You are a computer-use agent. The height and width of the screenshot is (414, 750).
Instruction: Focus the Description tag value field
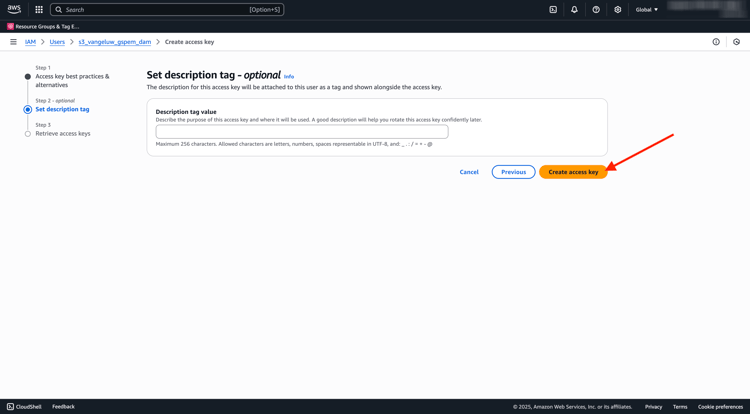click(x=302, y=132)
